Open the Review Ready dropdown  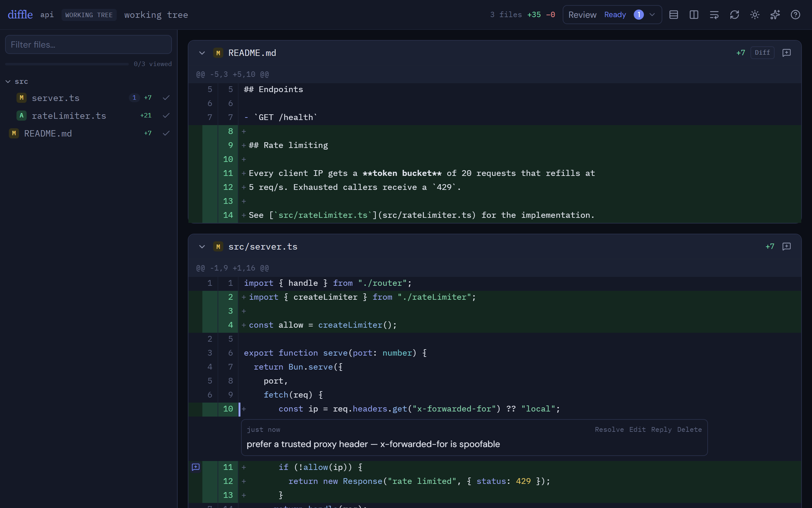pos(612,15)
